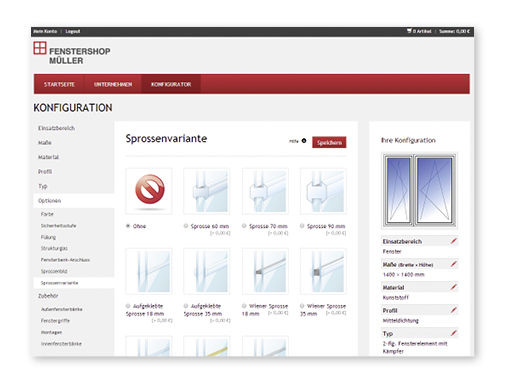The image size is (511, 372).
Task: Open the Füllung option
Action: 48,237
